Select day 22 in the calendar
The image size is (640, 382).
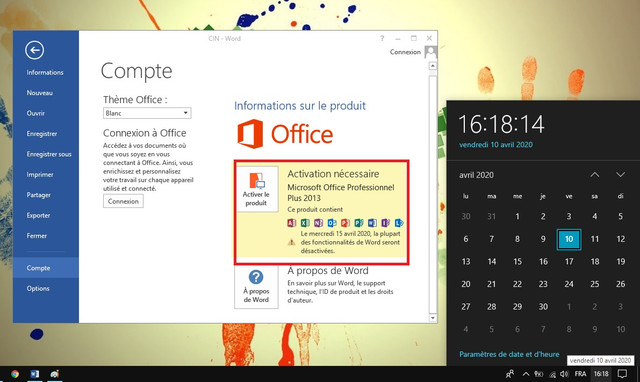[517, 284]
